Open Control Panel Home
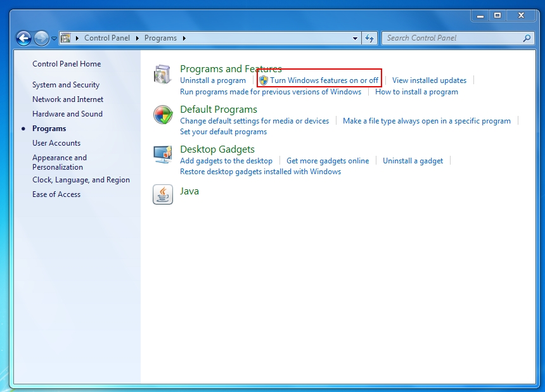545x392 pixels. pyautogui.click(x=67, y=64)
